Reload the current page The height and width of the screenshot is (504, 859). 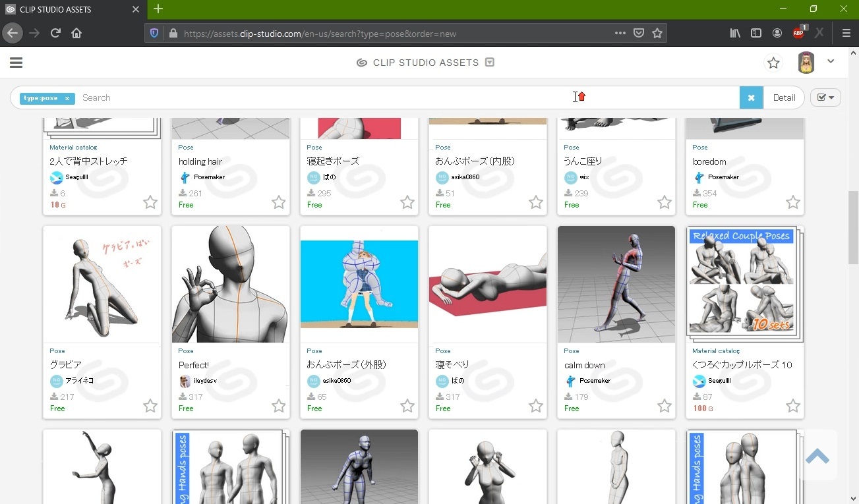pos(55,33)
